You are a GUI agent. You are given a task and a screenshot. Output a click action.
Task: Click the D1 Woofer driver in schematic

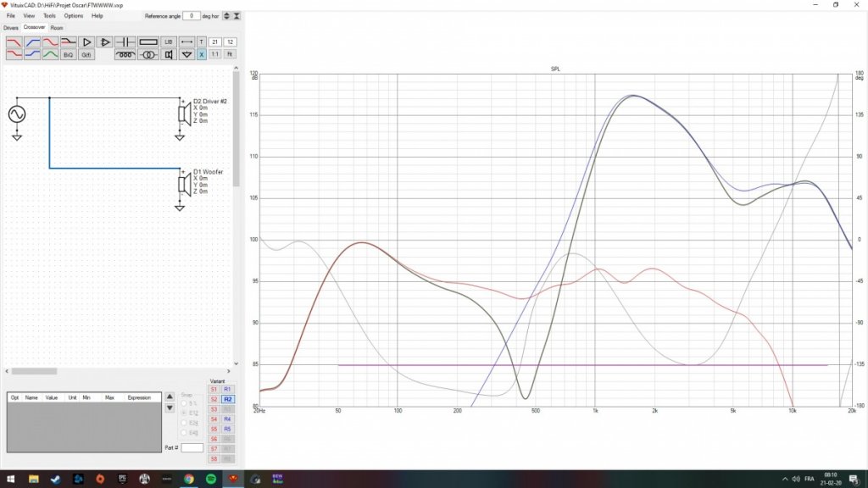(x=183, y=183)
